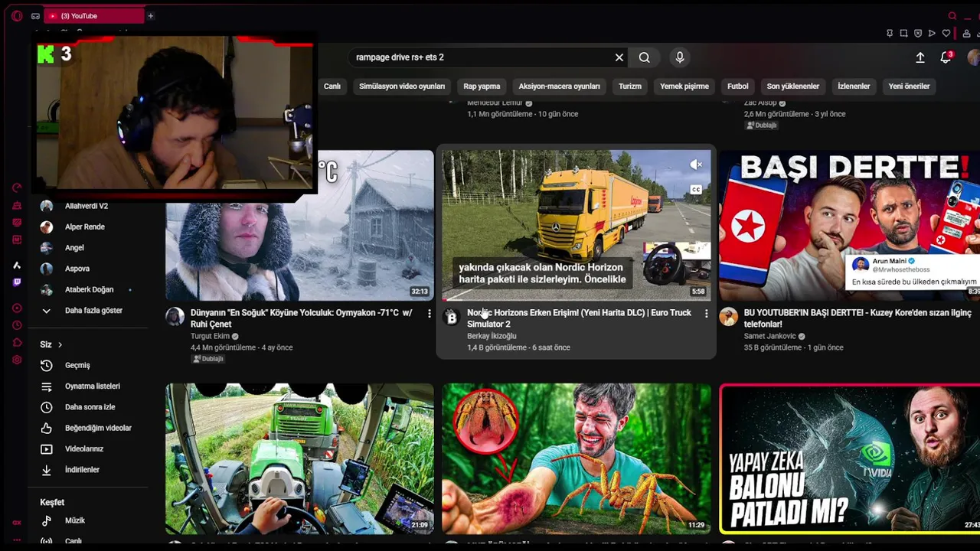This screenshot has height=551, width=980.
Task: Play the BAŞI DERTTE North Korea thumbnail
Action: (x=849, y=225)
